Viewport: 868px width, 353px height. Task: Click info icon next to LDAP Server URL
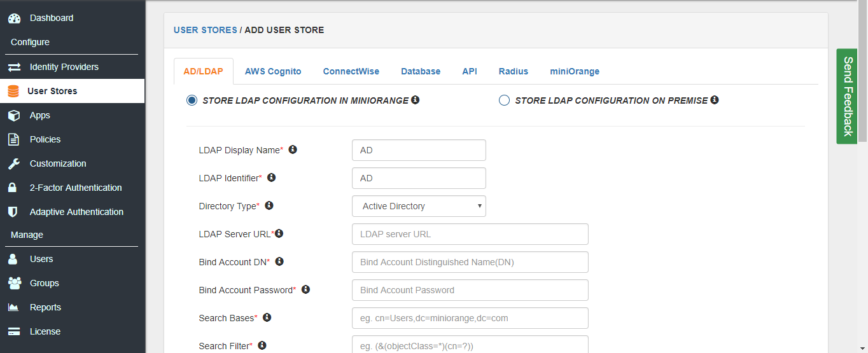(279, 233)
